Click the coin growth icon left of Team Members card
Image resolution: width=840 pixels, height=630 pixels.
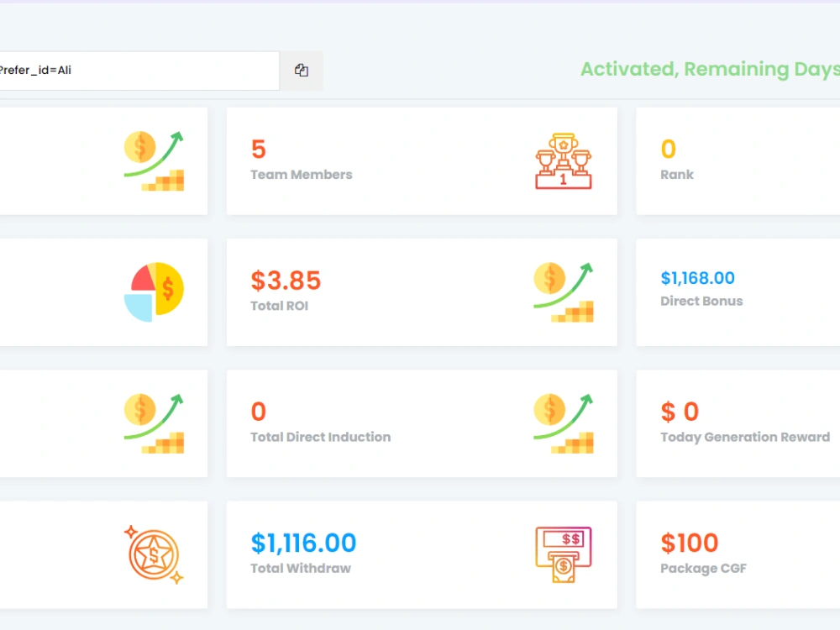154,160
